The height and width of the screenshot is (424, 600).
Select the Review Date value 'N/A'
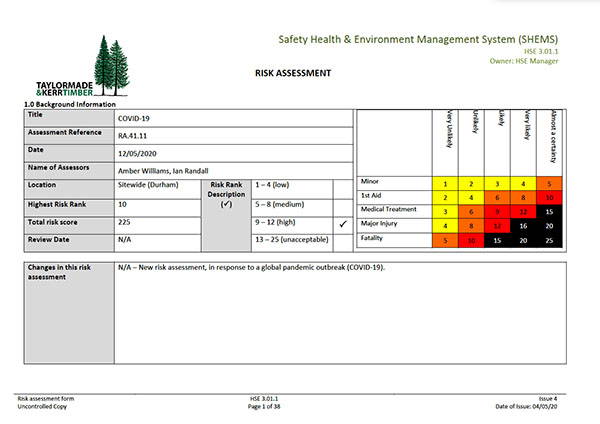124,240
